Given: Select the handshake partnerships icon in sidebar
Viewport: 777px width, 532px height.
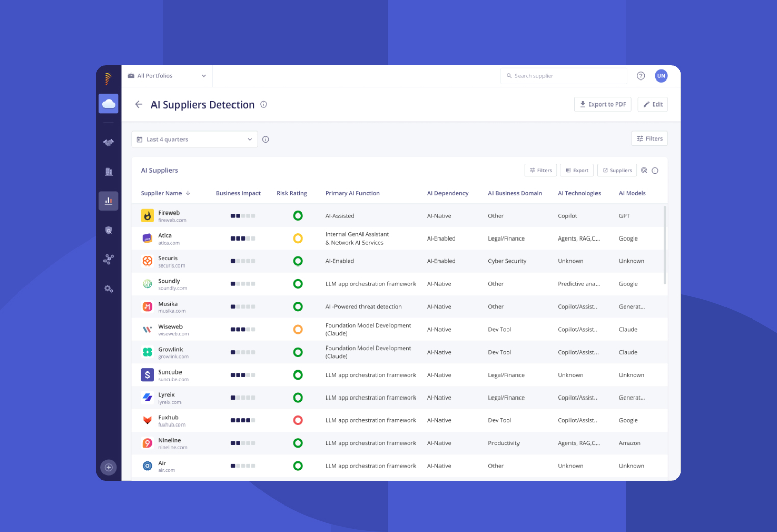Looking at the screenshot, I should [x=108, y=142].
